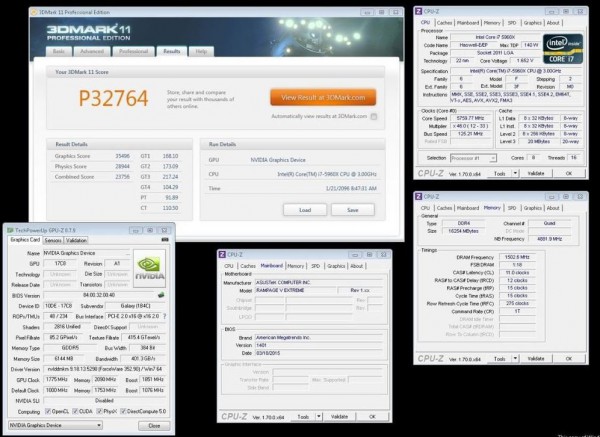Switch to the Advanced tab in 3DMark 11

[92, 51]
